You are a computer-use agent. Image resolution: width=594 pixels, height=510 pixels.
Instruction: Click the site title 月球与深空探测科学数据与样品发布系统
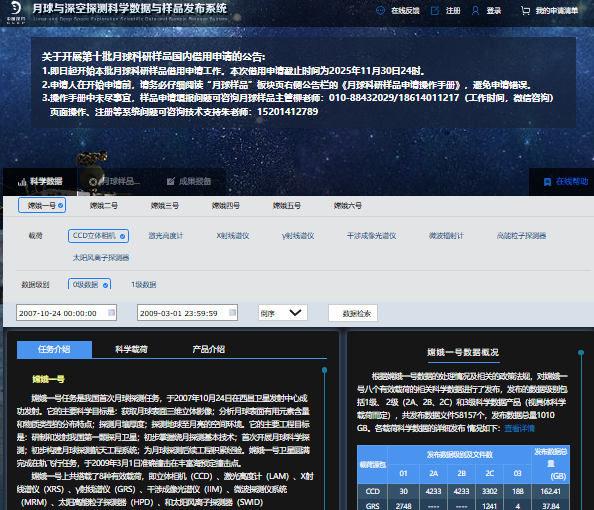pos(130,8)
